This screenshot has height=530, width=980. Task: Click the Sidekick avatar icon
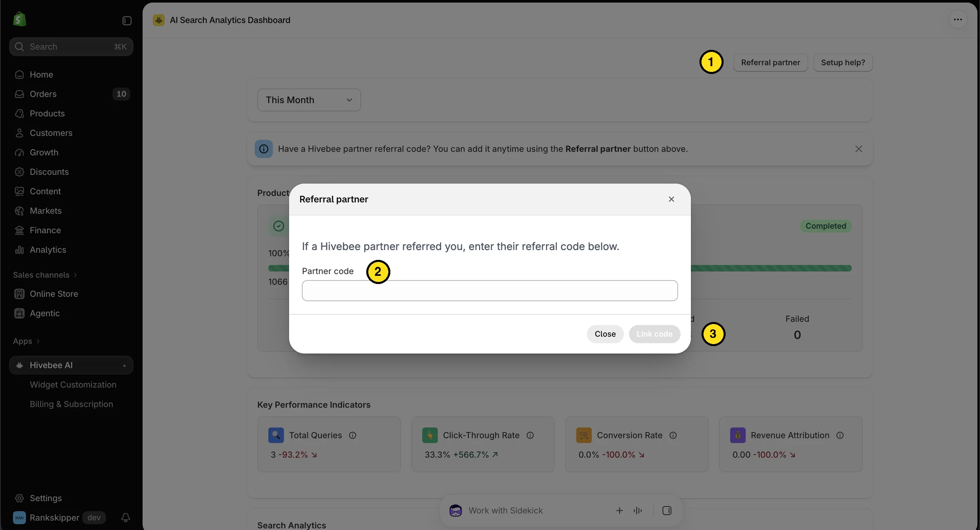click(455, 510)
